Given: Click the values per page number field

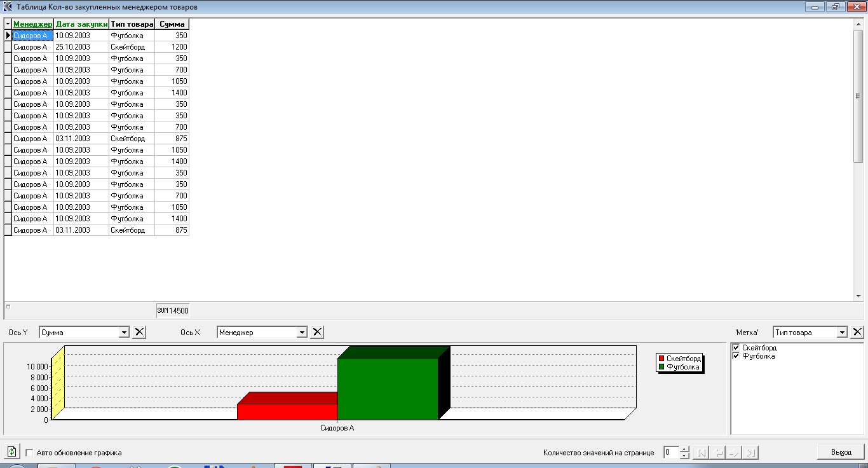Looking at the screenshot, I should click(x=672, y=453).
